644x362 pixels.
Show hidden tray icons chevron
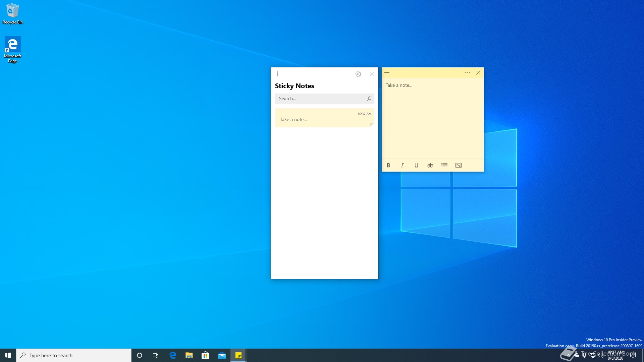(x=568, y=355)
